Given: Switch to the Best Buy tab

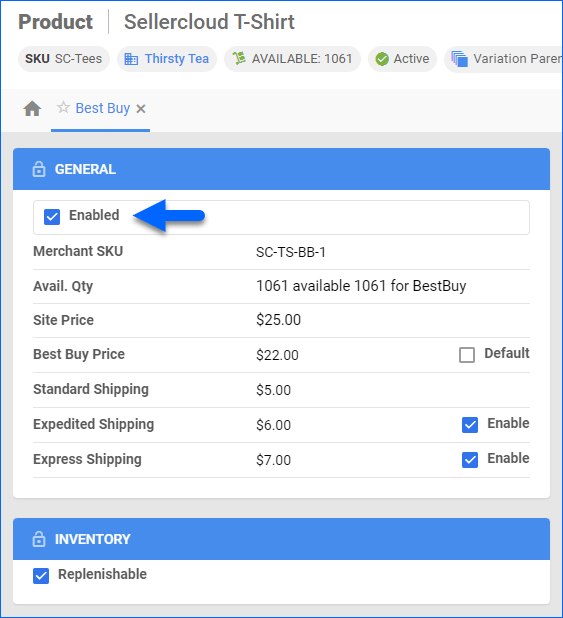Looking at the screenshot, I should click(103, 108).
